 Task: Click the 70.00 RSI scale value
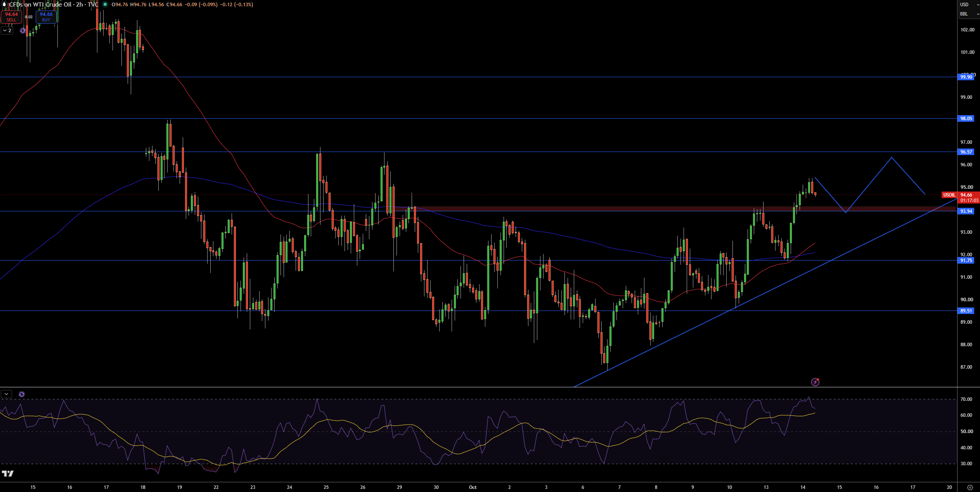pos(966,399)
